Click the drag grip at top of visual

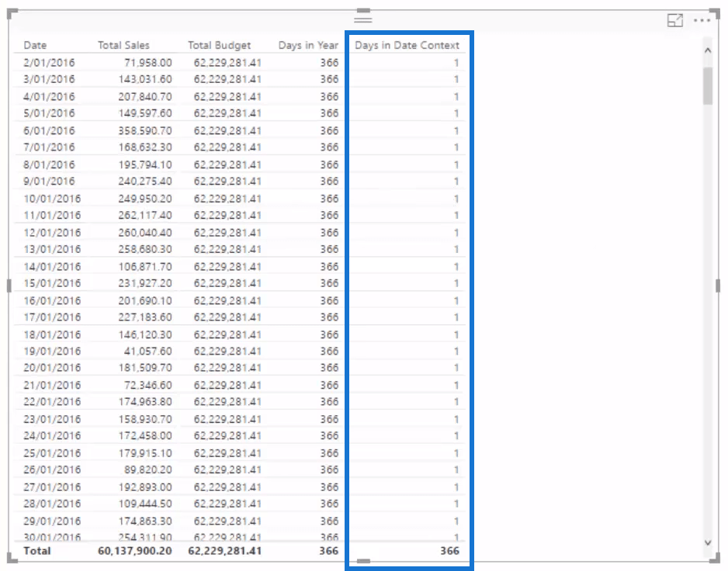[363, 19]
